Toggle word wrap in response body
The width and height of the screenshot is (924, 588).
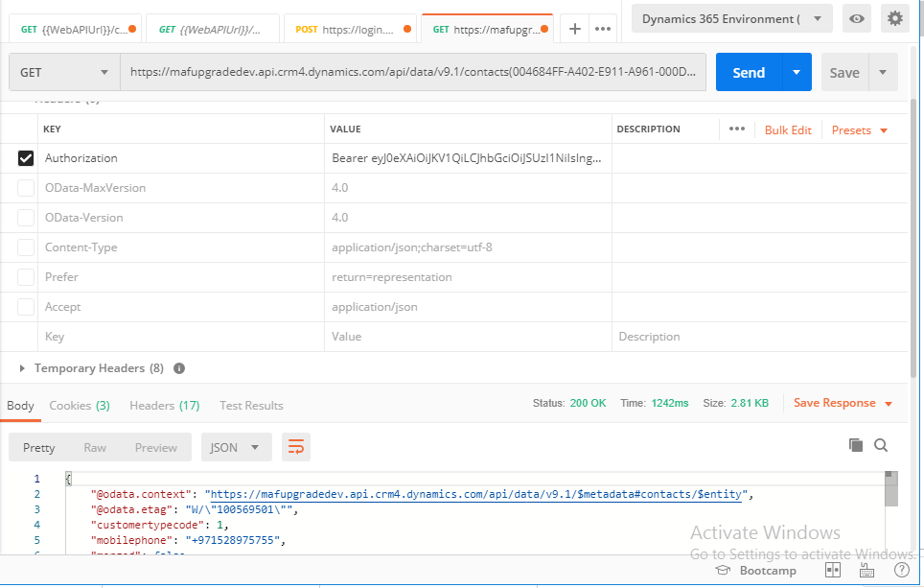coord(296,447)
